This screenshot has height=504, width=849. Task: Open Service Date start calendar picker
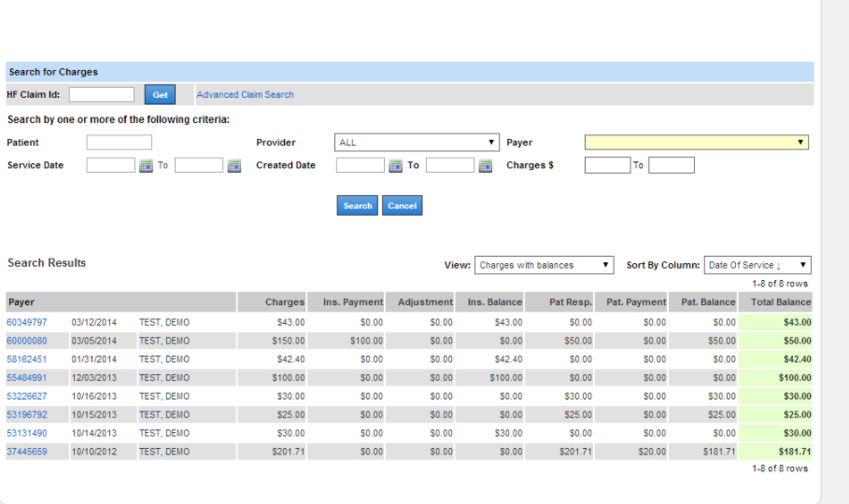point(147,165)
